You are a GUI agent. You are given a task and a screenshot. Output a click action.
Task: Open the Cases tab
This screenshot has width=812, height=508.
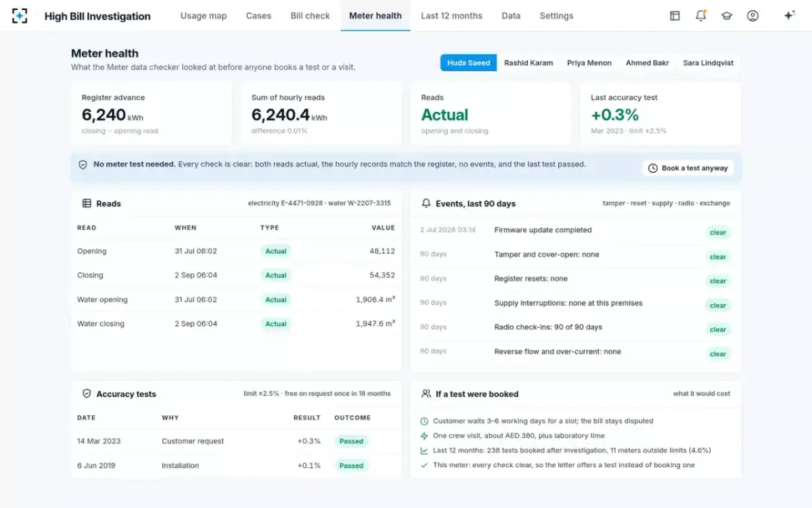click(258, 16)
